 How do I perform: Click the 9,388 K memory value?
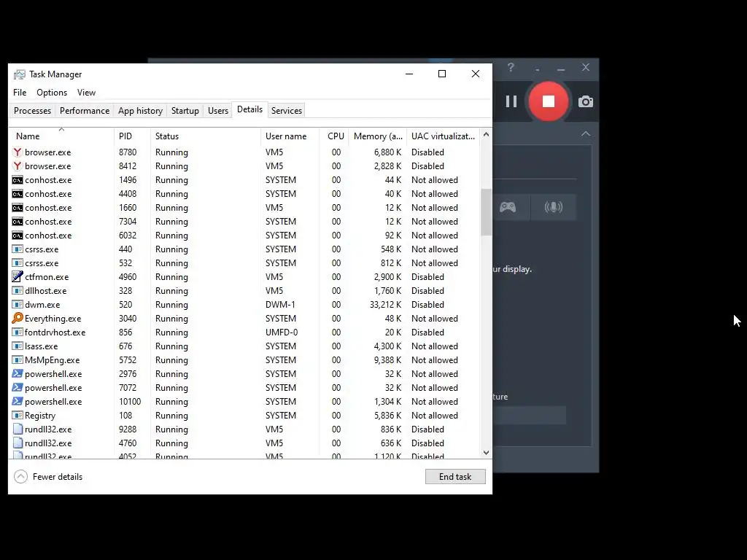tap(388, 360)
